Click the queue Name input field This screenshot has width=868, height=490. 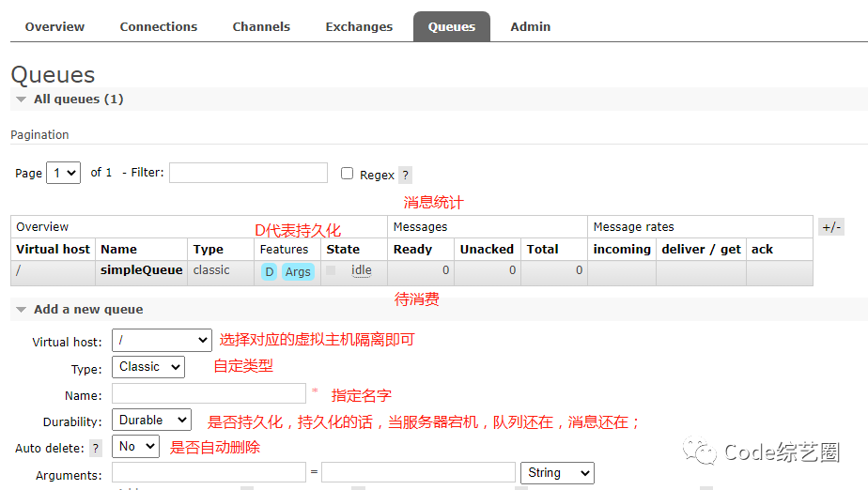pos(209,394)
